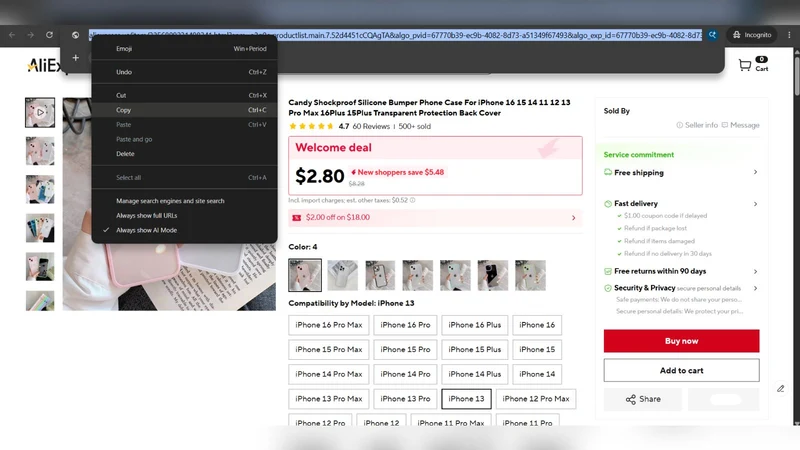Open the 60 Reviews link

coord(371,126)
